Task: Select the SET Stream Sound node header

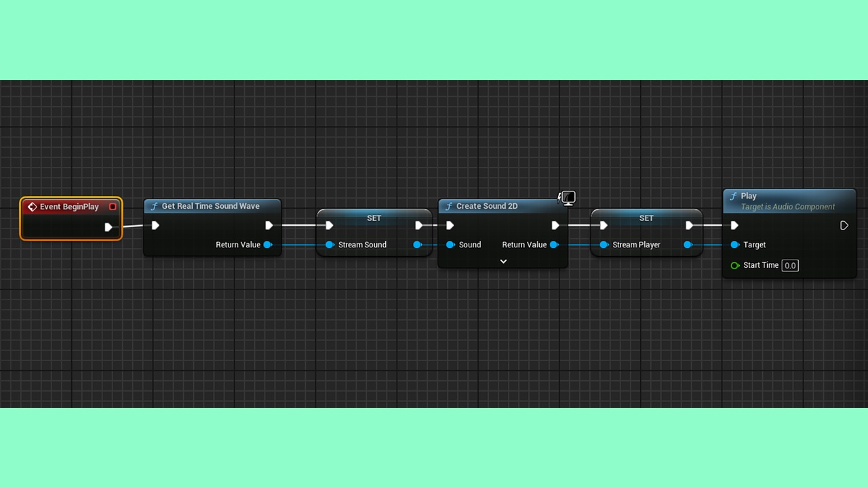Action: click(x=374, y=218)
